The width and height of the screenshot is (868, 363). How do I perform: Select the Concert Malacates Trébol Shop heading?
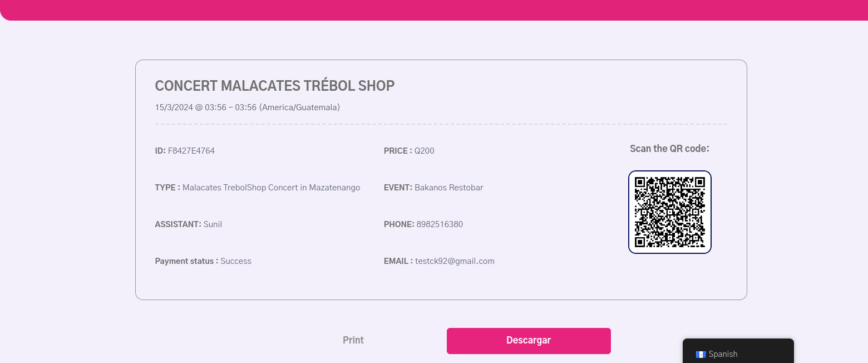274,86
